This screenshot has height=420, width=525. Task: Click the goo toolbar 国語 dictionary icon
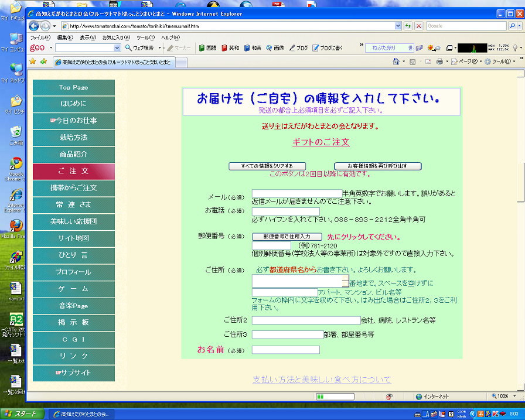click(x=207, y=48)
